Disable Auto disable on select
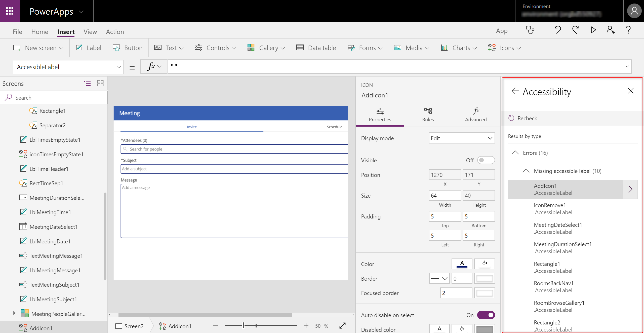The height and width of the screenshot is (333, 644). (486, 315)
